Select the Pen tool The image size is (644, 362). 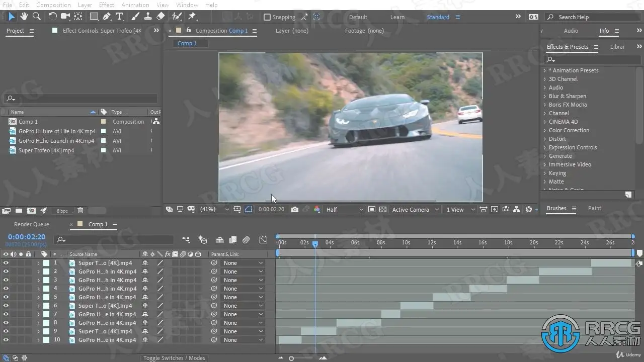(x=107, y=17)
